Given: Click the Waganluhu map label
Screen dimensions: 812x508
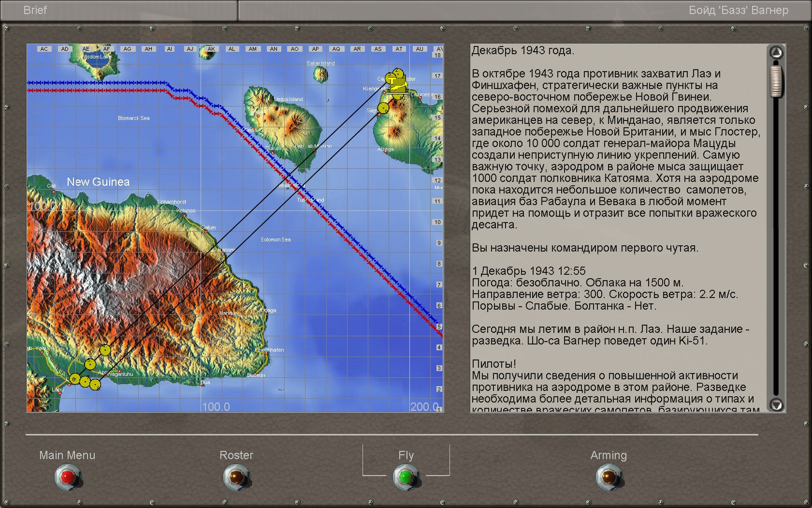Looking at the screenshot, I should pyautogui.click(x=120, y=374).
